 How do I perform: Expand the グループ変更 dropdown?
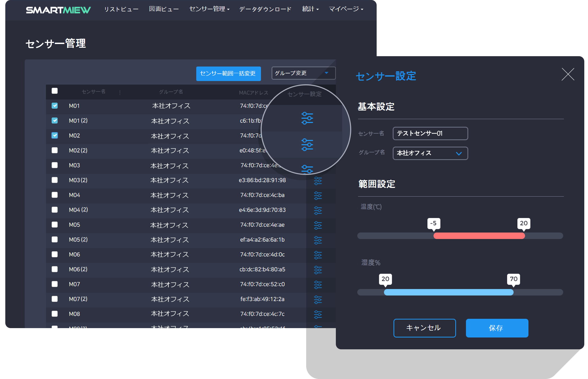pyautogui.click(x=303, y=73)
